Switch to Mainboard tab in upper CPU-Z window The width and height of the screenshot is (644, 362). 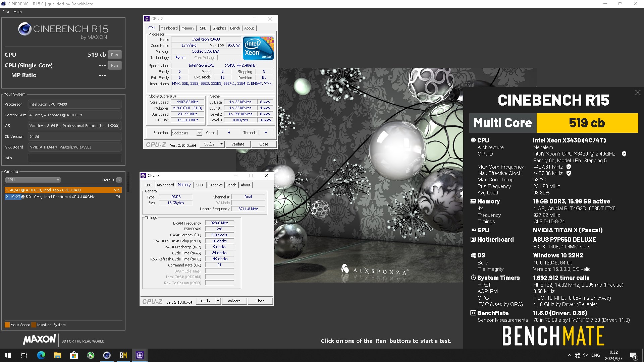click(169, 28)
